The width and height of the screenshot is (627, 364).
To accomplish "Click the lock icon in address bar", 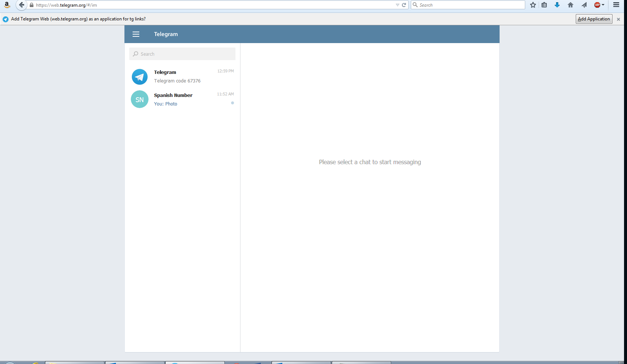I will click(x=32, y=5).
